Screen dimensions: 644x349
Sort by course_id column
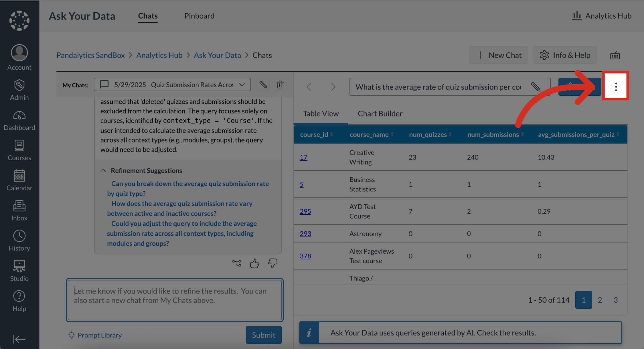click(x=316, y=135)
